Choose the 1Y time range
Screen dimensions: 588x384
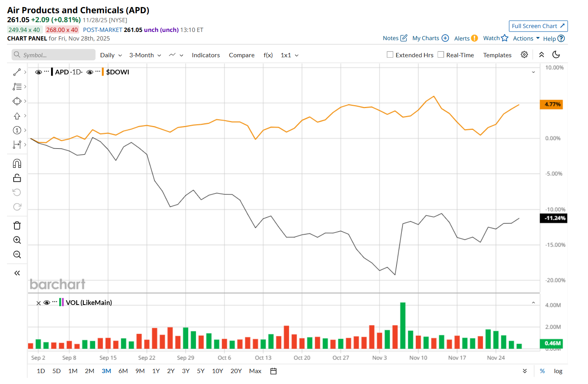[156, 371]
